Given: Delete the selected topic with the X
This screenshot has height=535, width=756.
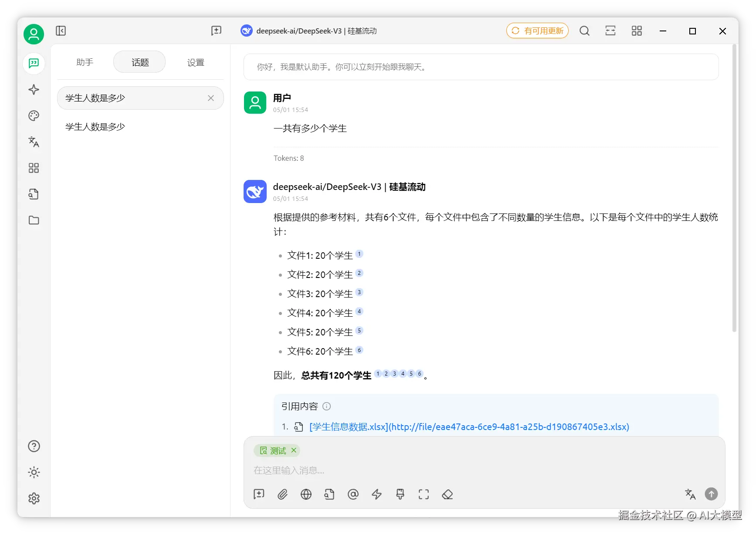Looking at the screenshot, I should (x=211, y=98).
